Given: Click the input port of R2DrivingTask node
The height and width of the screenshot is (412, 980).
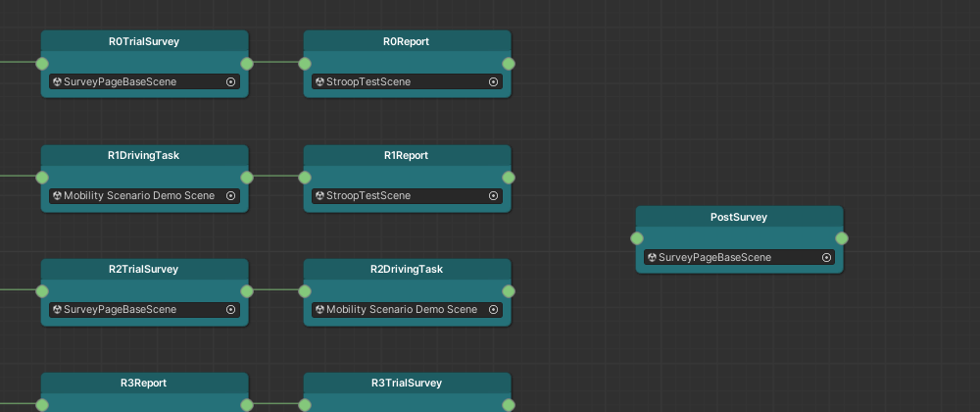Looking at the screenshot, I should click(x=305, y=291).
